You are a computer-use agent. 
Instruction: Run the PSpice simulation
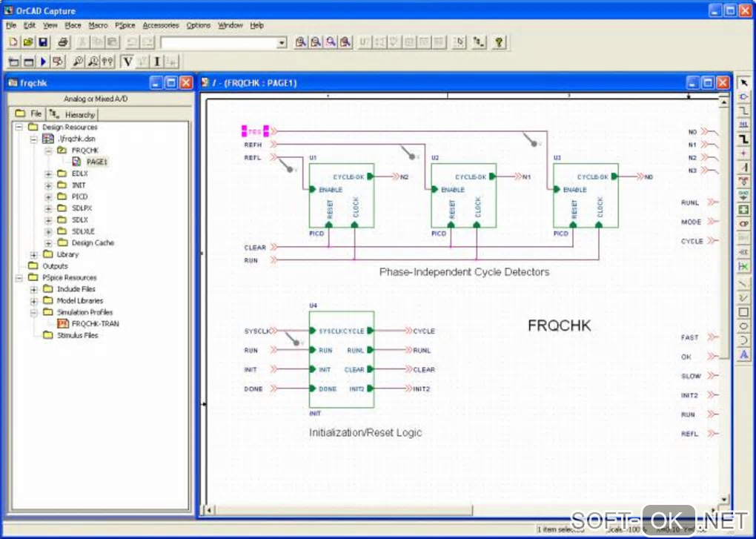pyautogui.click(x=44, y=62)
